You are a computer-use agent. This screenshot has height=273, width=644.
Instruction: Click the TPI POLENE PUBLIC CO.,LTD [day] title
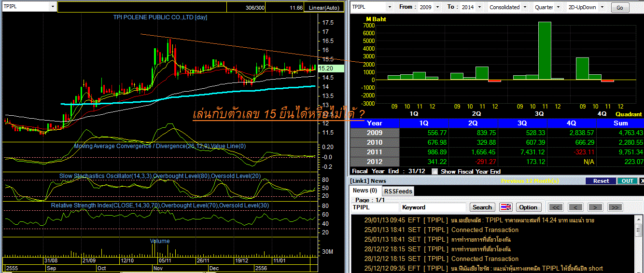pos(160,17)
